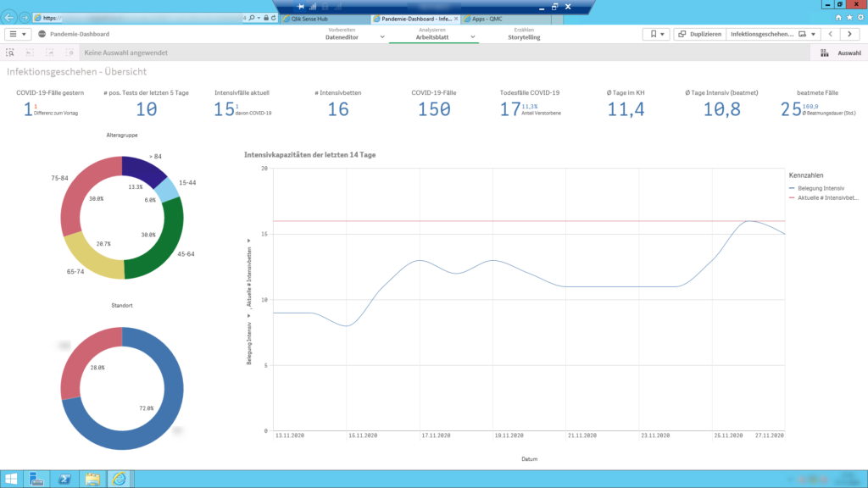Click the Intensivbetten KPI value 16

coord(338,109)
